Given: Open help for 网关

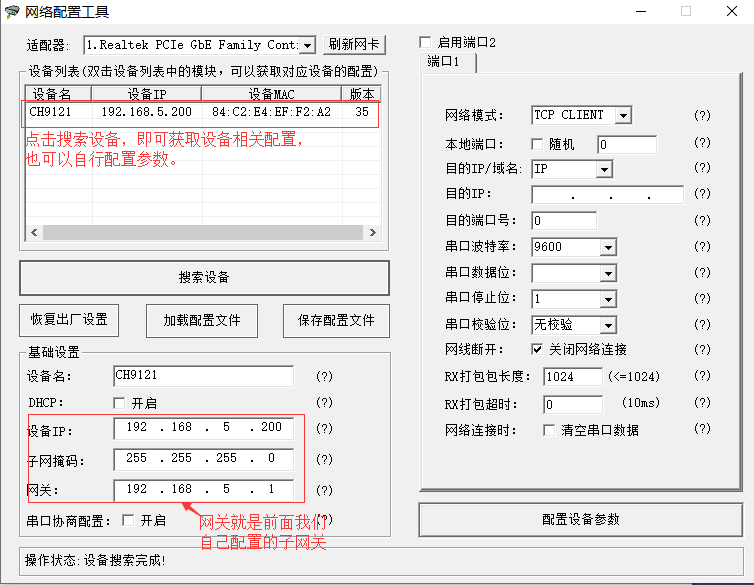Looking at the screenshot, I should [x=324, y=490].
